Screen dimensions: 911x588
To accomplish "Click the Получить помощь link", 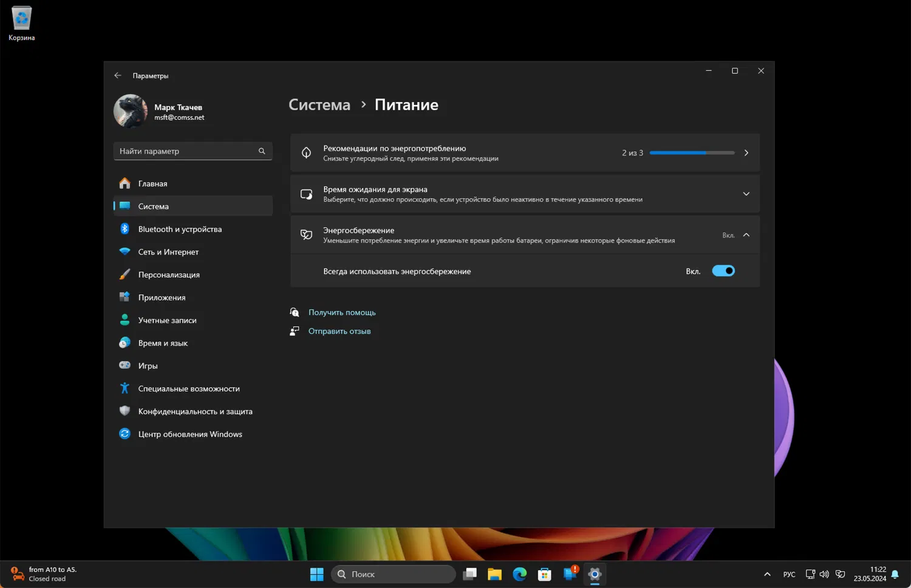I will click(342, 312).
